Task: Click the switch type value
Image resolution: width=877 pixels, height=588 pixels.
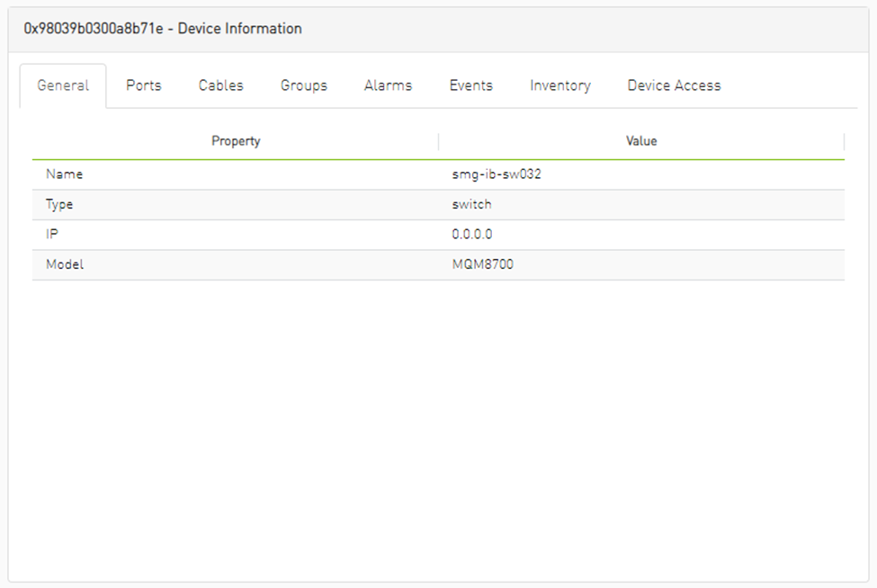Action: pos(472,204)
